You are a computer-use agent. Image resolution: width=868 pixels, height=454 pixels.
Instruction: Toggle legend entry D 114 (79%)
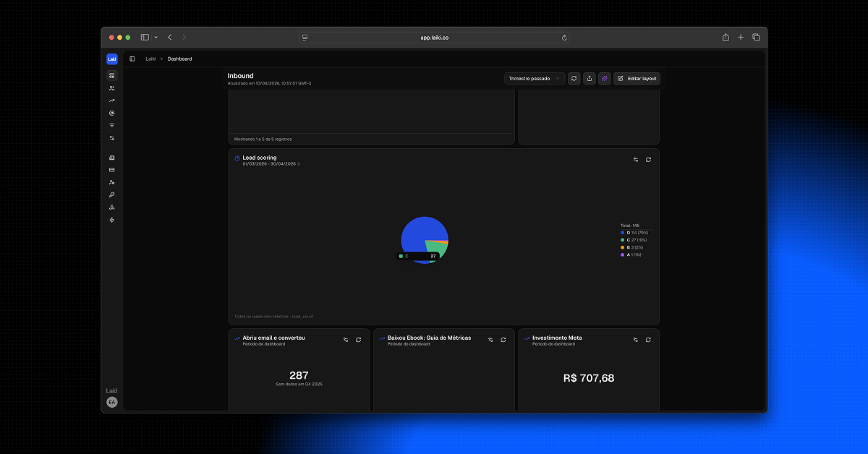click(634, 232)
